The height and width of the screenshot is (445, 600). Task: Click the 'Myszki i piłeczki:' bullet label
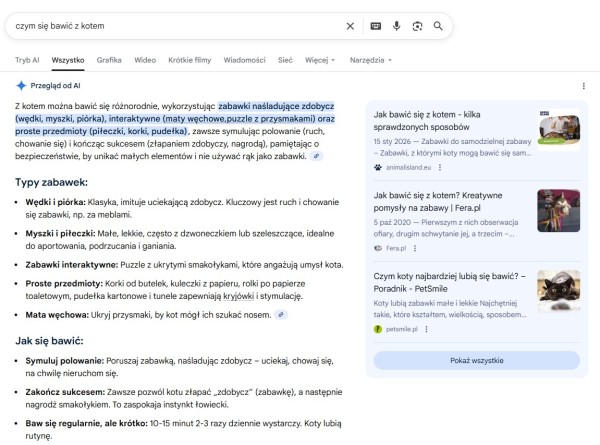click(x=60, y=233)
